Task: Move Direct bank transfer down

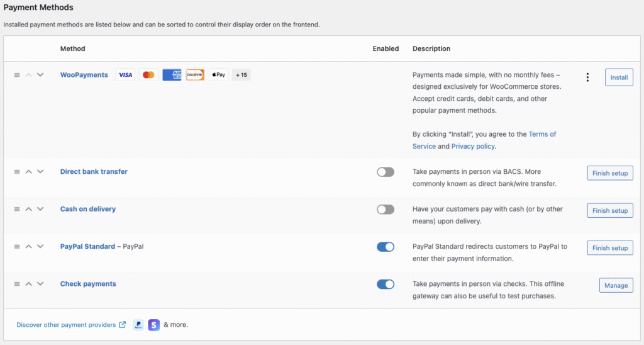Action: 40,171
